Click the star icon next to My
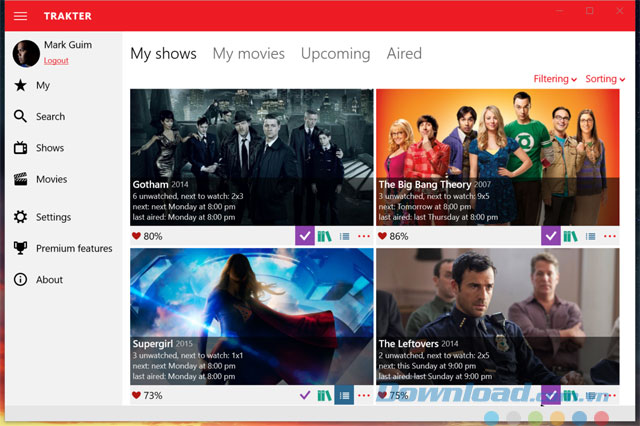 (x=20, y=85)
